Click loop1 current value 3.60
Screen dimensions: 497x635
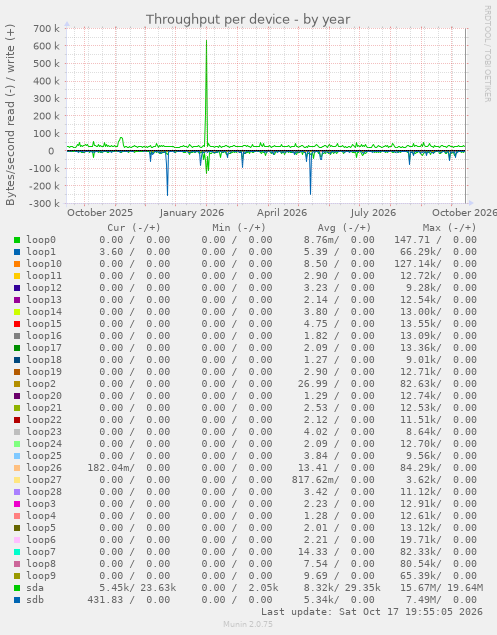111,252
